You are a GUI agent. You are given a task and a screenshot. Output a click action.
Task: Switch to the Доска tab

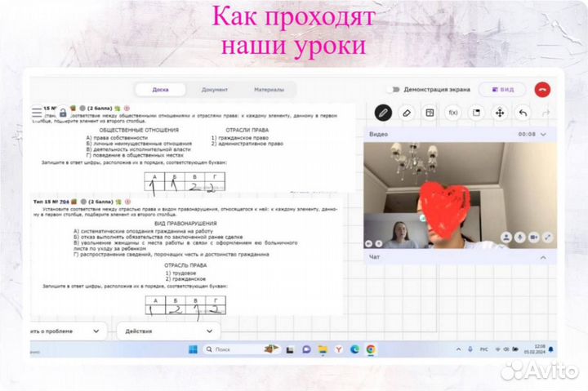pos(160,90)
